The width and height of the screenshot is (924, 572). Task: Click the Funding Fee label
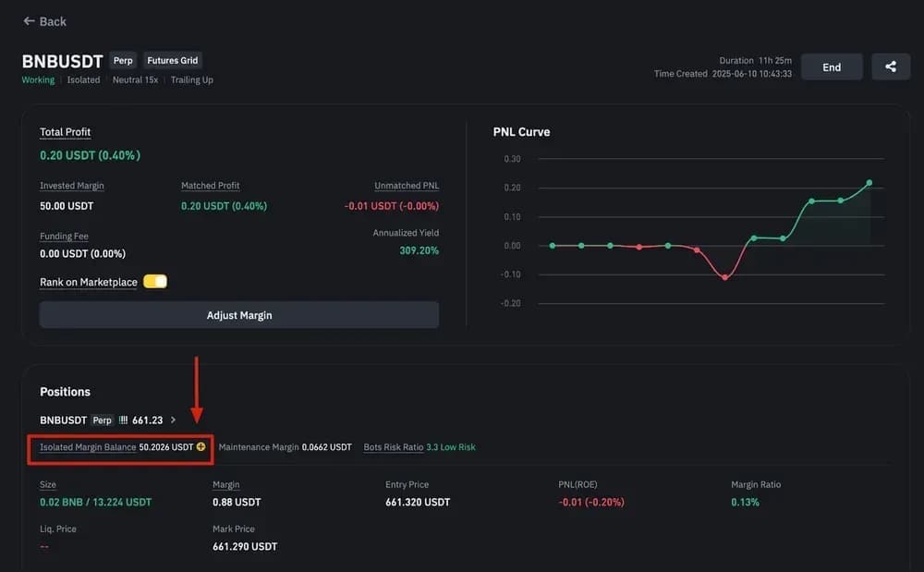pos(63,236)
